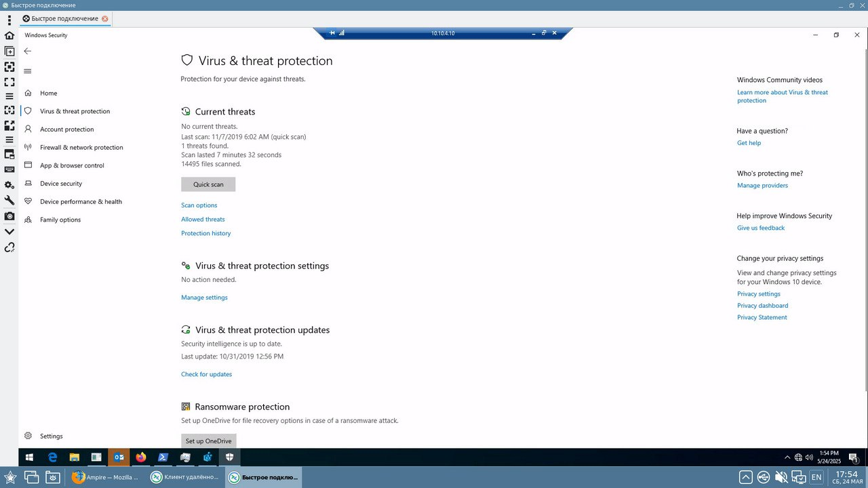The height and width of the screenshot is (488, 868).
Task: Click the home icon in remote client sidebar
Action: [x=9, y=35]
